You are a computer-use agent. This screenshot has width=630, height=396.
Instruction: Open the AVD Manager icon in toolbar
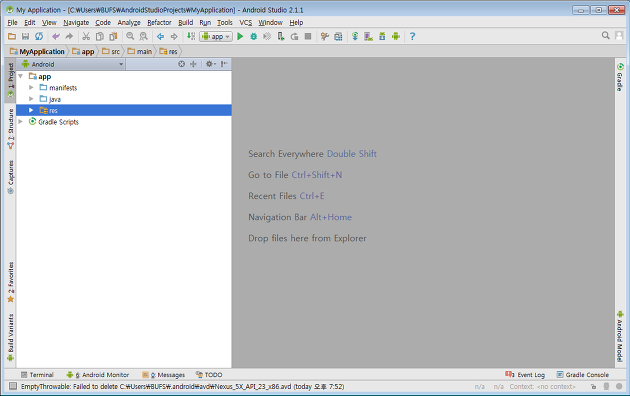[368, 37]
